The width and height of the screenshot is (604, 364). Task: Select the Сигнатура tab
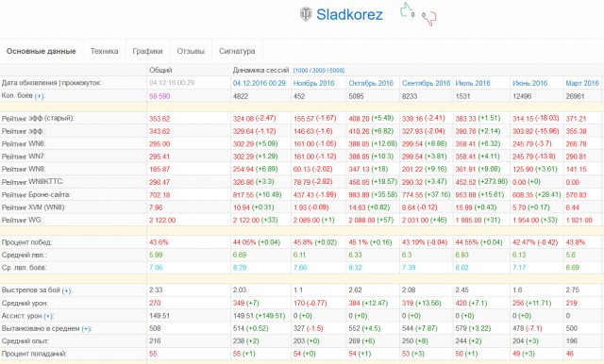tap(237, 51)
